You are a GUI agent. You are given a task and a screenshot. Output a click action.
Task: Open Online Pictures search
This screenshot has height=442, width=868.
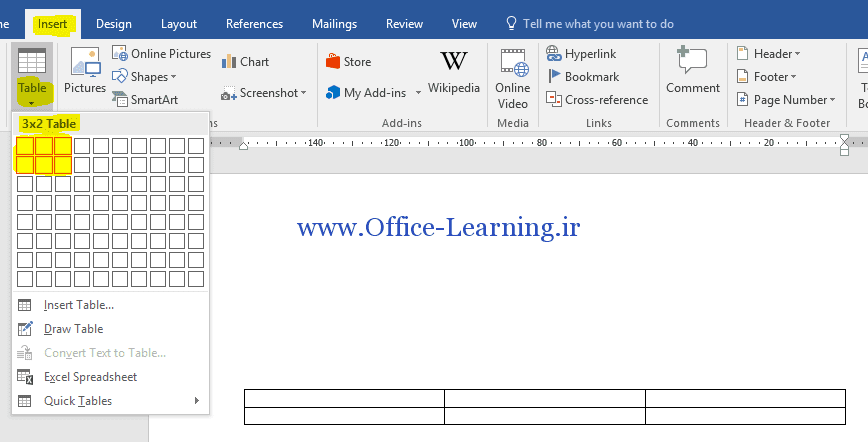161,54
